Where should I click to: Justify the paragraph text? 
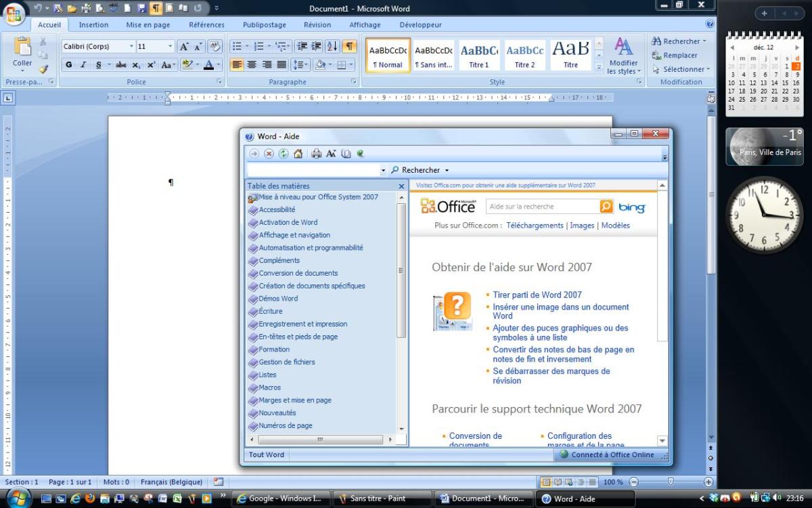click(x=282, y=65)
